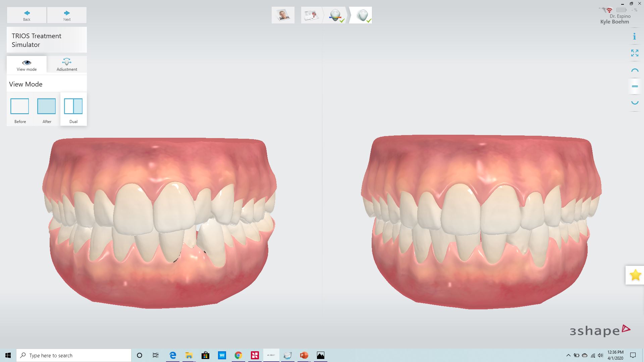Expand the network status icon in system tray
The height and width of the screenshot is (362, 644).
[x=592, y=355]
